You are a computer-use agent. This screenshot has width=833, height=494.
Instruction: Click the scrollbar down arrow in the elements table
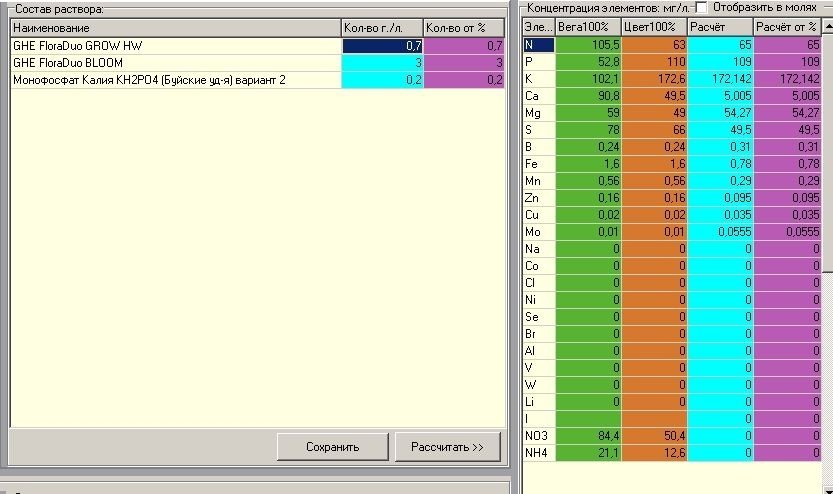click(828, 488)
